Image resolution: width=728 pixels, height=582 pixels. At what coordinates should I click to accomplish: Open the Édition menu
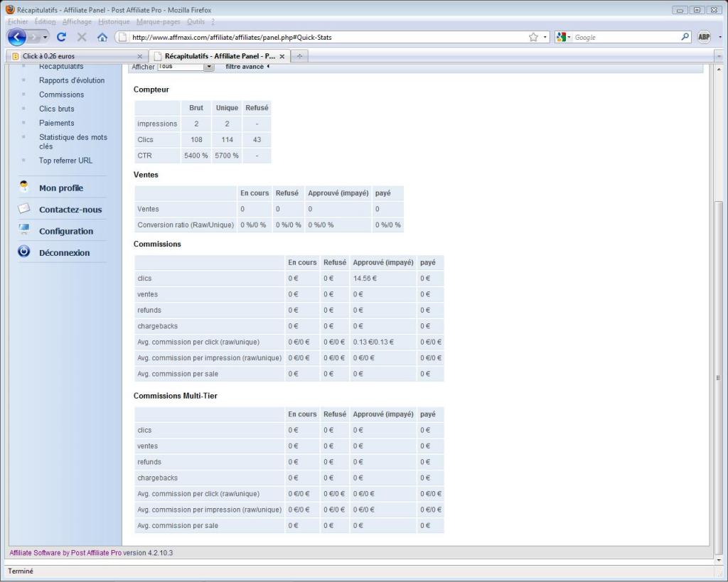point(45,21)
